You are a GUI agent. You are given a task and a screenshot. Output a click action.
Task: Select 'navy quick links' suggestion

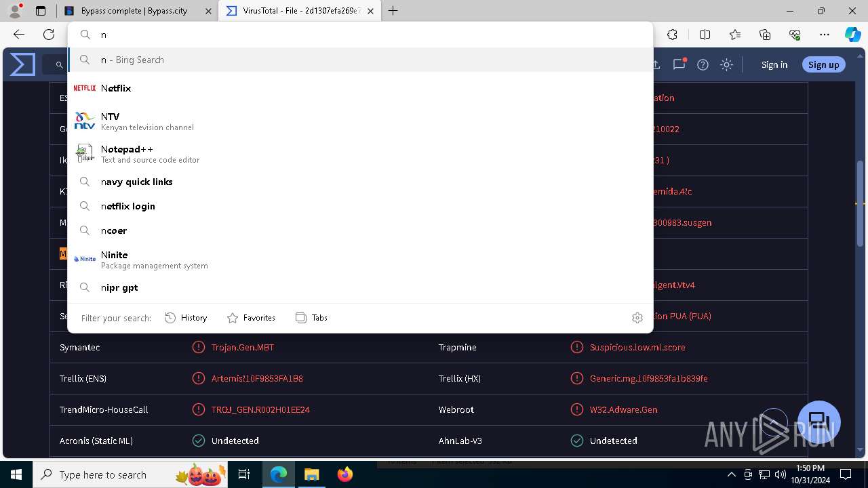coord(360,182)
